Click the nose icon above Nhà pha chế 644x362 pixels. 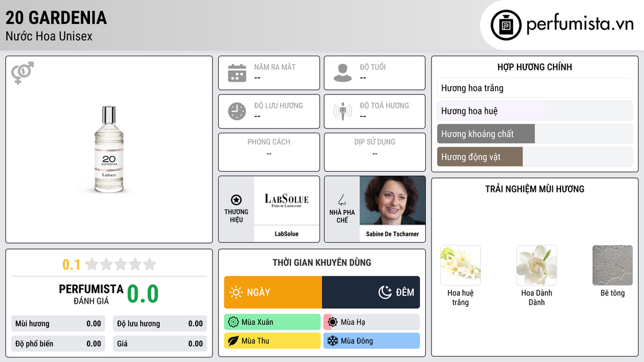[x=341, y=200]
